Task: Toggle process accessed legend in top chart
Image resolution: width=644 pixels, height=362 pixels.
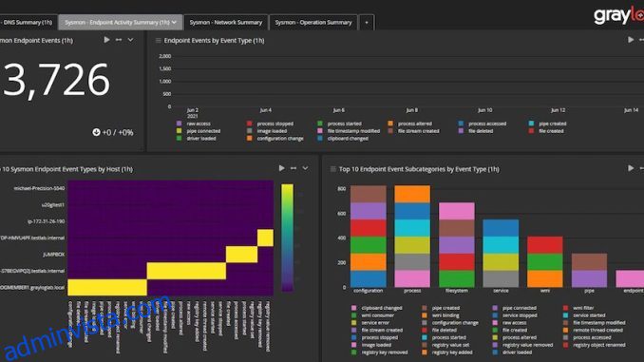Action: click(483, 124)
